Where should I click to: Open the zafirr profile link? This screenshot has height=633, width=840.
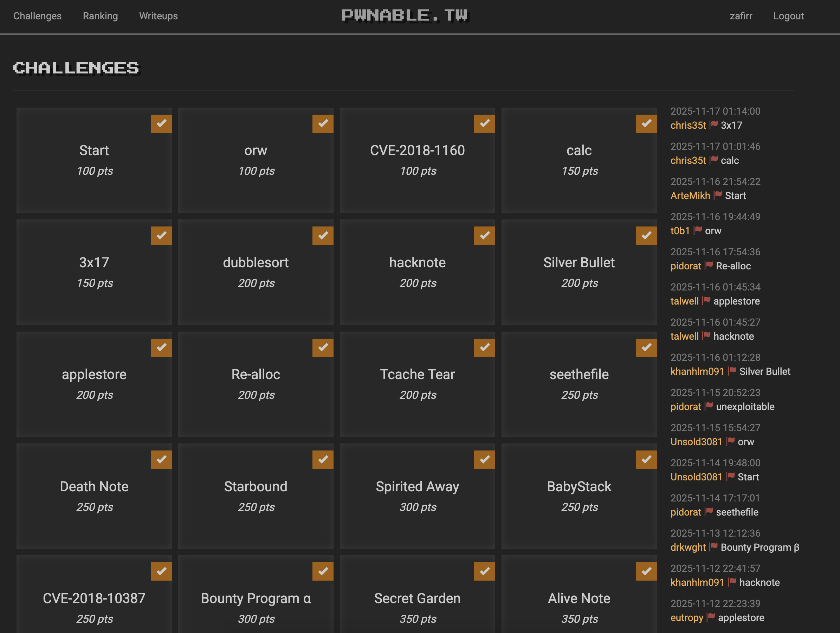[x=741, y=16]
